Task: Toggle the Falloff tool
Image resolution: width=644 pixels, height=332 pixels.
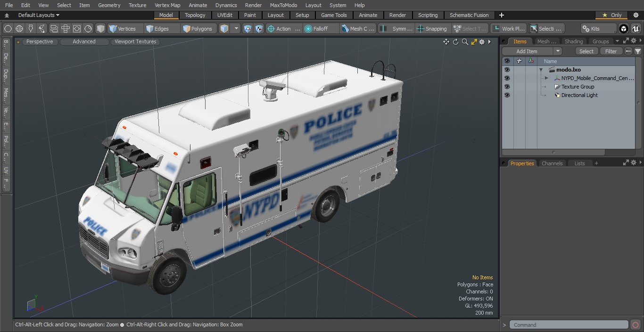Action: (321, 29)
